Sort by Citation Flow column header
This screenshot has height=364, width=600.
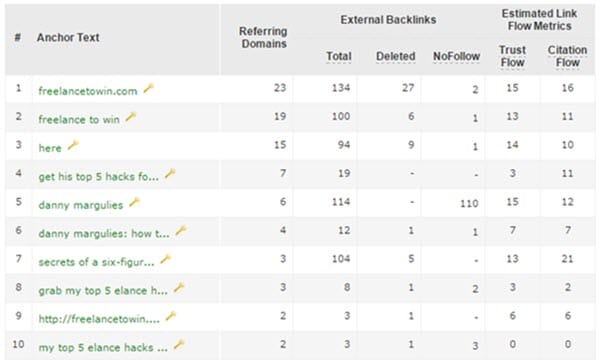tap(567, 56)
